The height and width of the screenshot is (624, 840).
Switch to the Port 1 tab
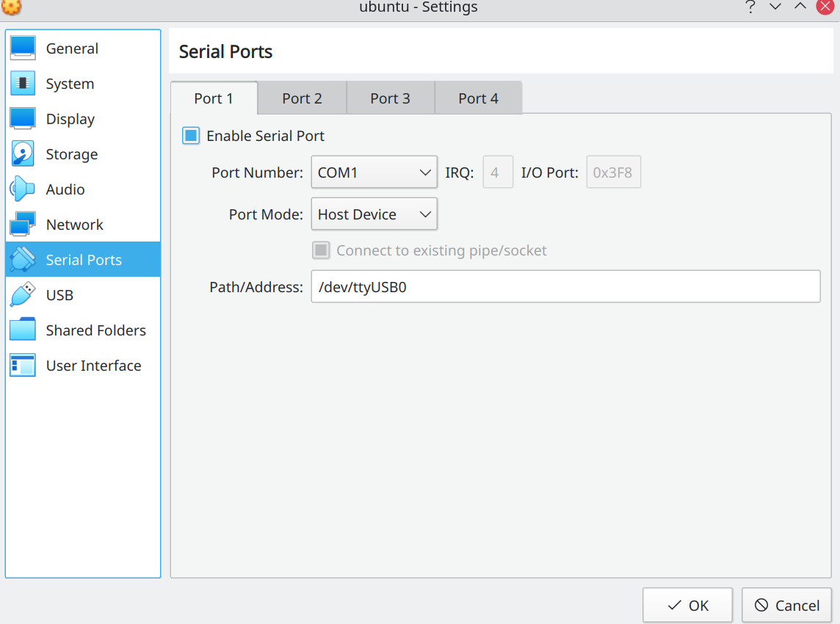(214, 98)
